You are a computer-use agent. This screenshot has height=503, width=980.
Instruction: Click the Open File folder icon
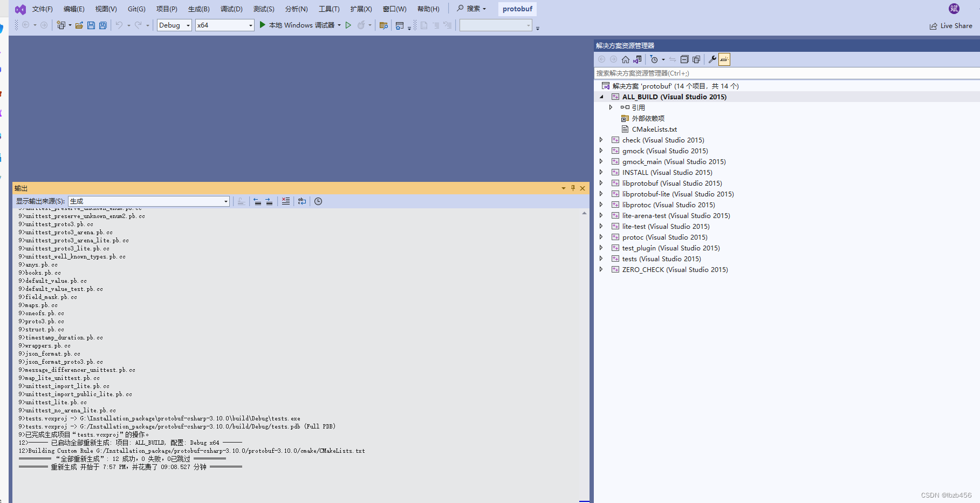click(79, 25)
